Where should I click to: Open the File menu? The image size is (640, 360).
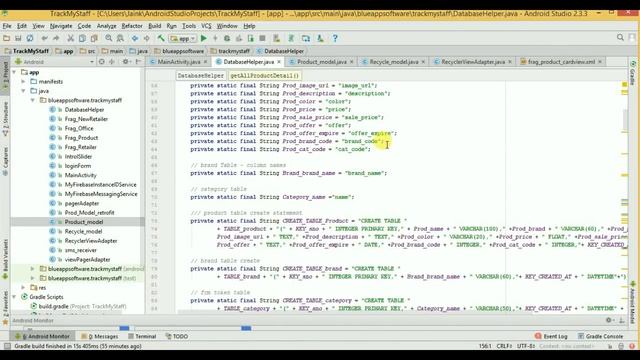point(7,26)
